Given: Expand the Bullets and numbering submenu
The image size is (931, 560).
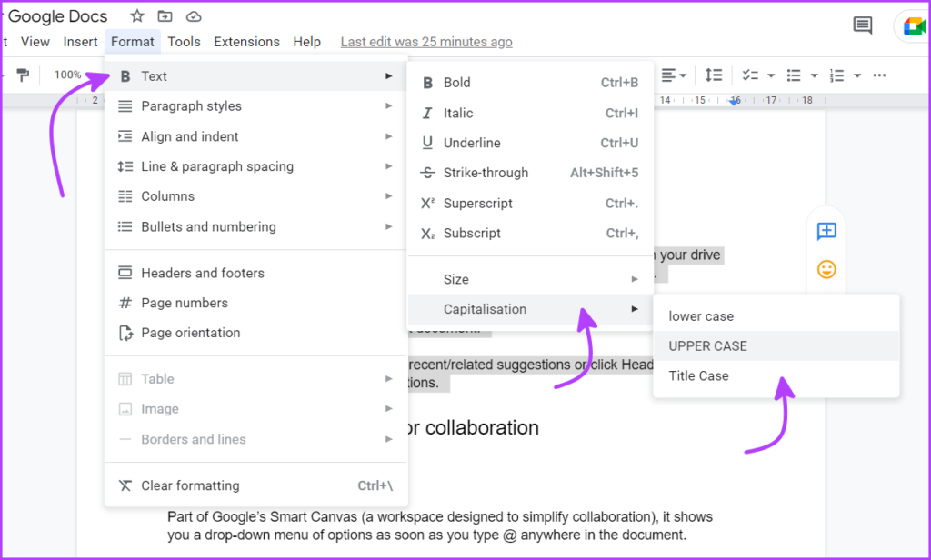Looking at the screenshot, I should [255, 226].
